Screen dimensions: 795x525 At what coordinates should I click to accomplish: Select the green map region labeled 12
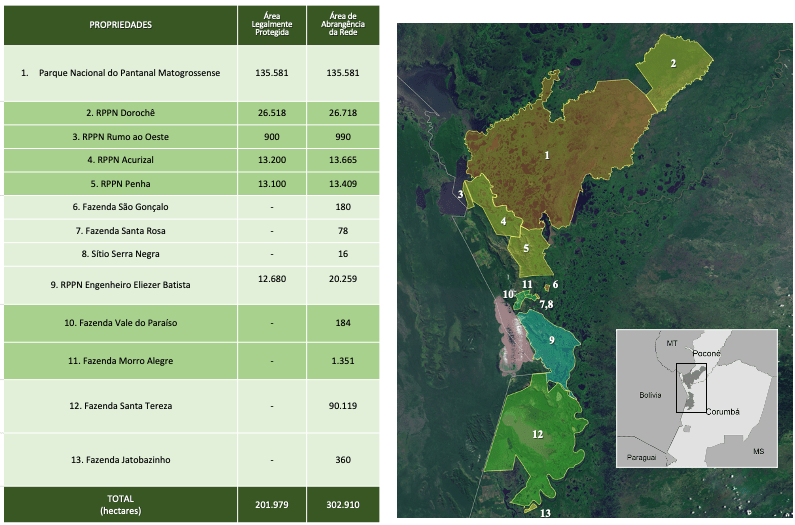click(537, 435)
